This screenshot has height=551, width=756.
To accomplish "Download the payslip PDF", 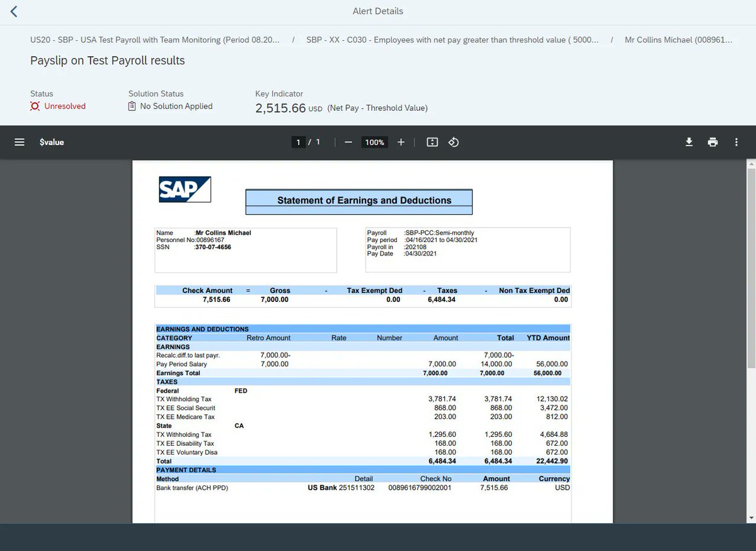I will click(689, 142).
